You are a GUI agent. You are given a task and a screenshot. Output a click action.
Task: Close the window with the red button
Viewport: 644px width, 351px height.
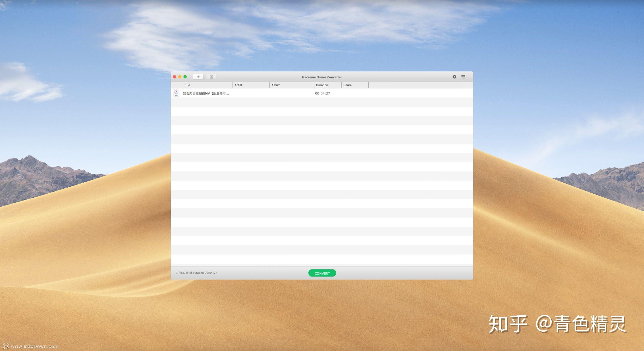pos(175,77)
